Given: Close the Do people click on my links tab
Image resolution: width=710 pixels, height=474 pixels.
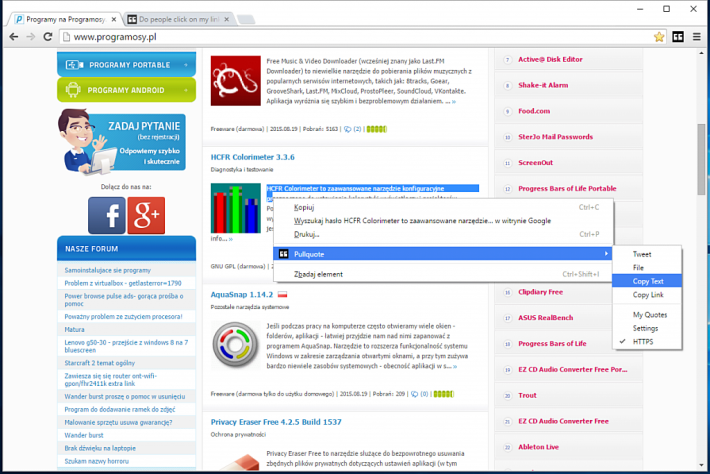Looking at the screenshot, I should coord(226,19).
